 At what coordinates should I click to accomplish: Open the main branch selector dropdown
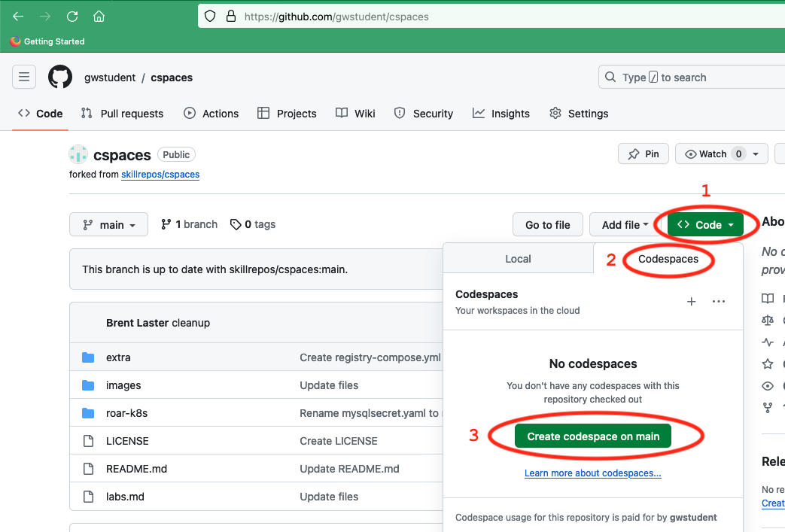108,224
